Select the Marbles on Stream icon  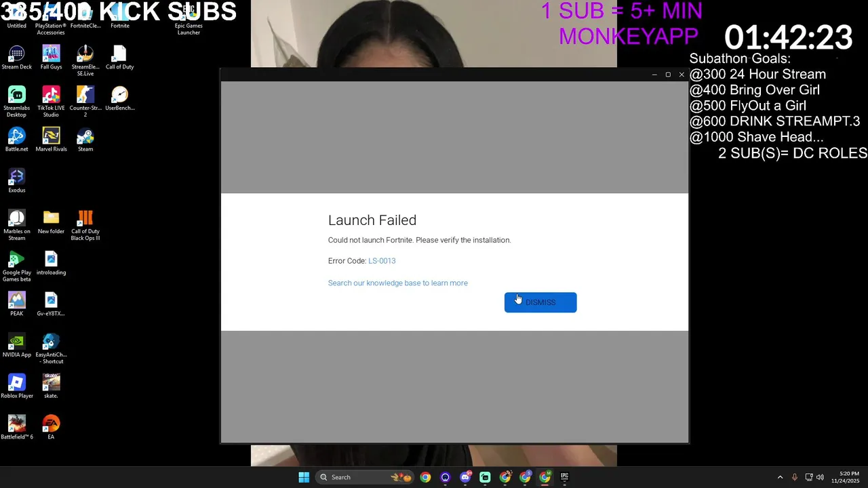click(x=17, y=225)
